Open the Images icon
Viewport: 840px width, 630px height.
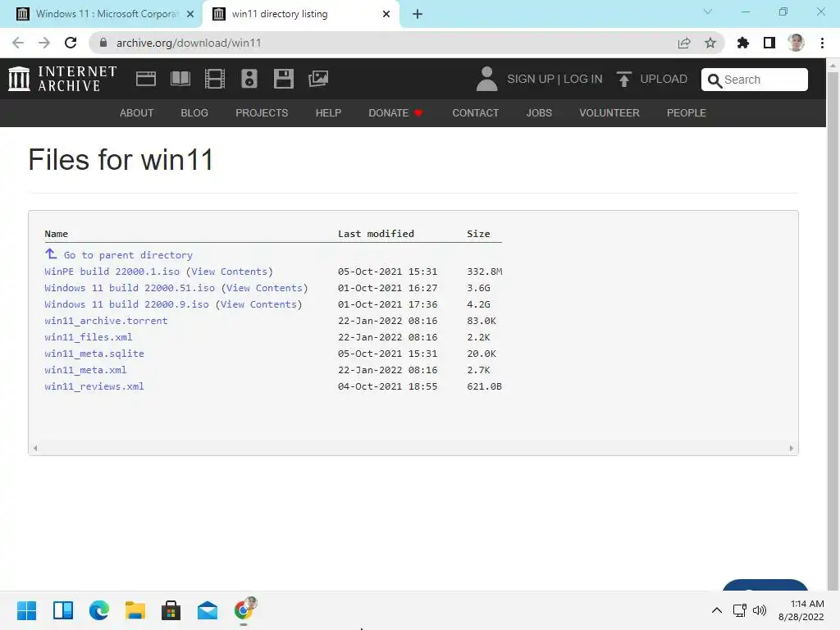tap(318, 79)
